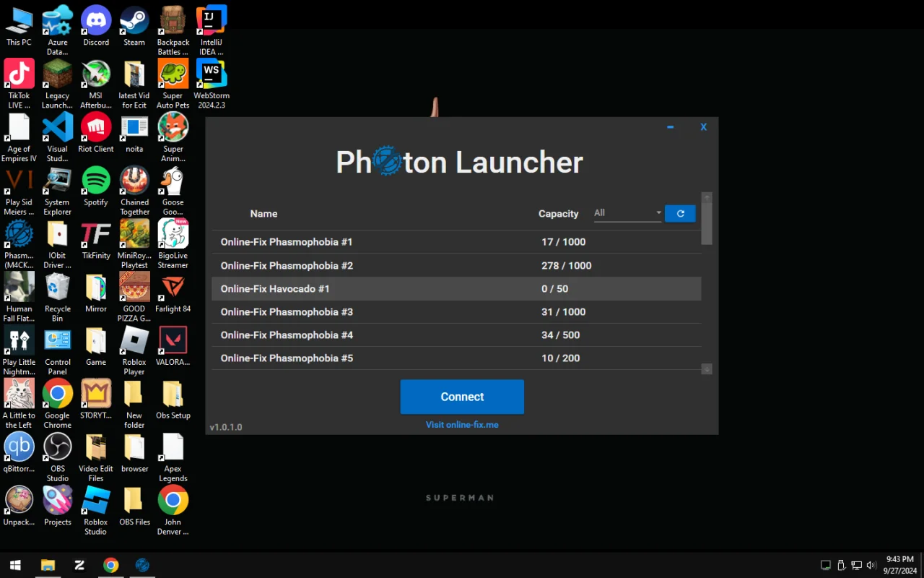Open the volume control in system tray
Screen dimensions: 924x578
[x=871, y=565]
